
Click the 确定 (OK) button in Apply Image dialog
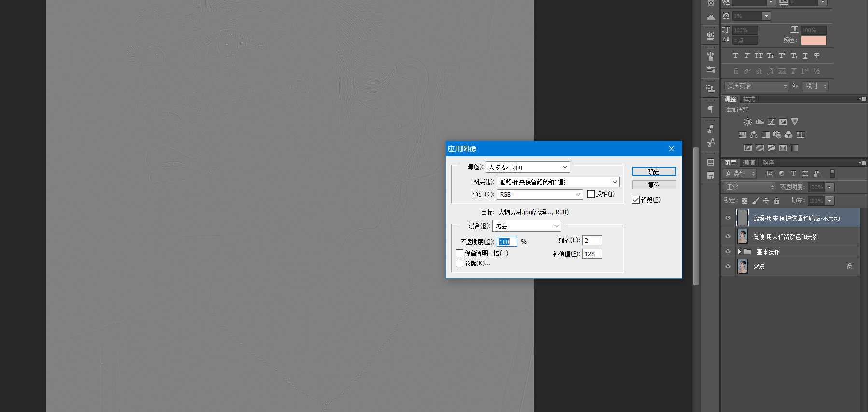[654, 172]
